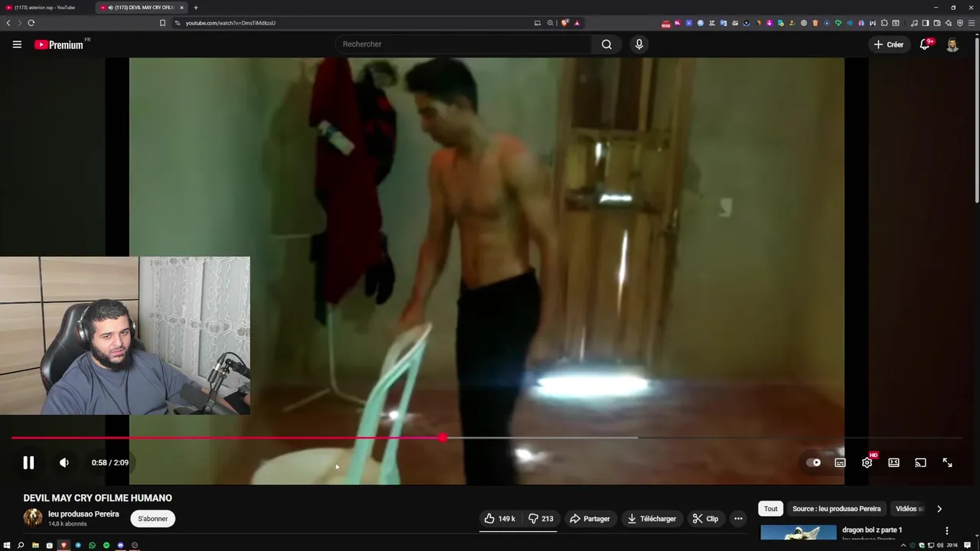Mute the video volume
Image resolution: width=980 pixels, height=551 pixels.
64,462
